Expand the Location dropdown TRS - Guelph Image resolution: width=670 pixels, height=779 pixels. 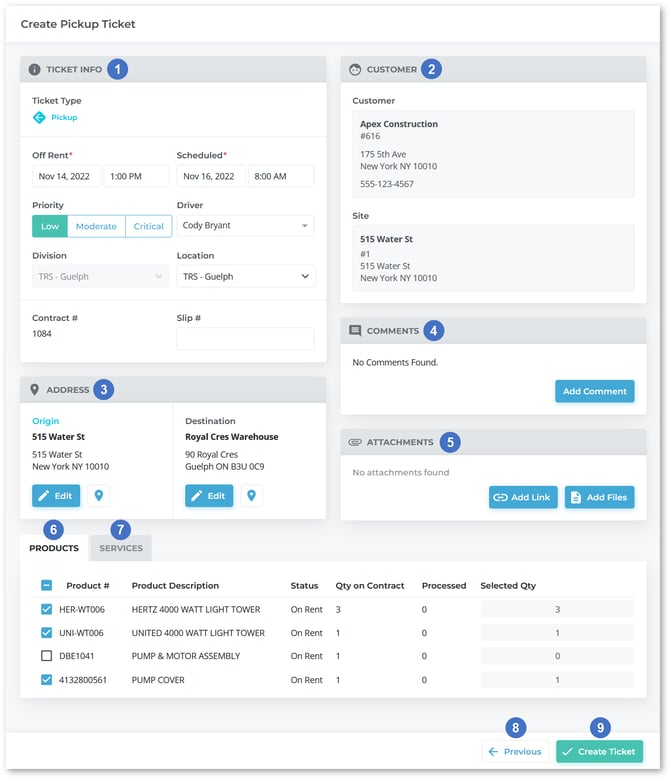pyautogui.click(x=245, y=277)
